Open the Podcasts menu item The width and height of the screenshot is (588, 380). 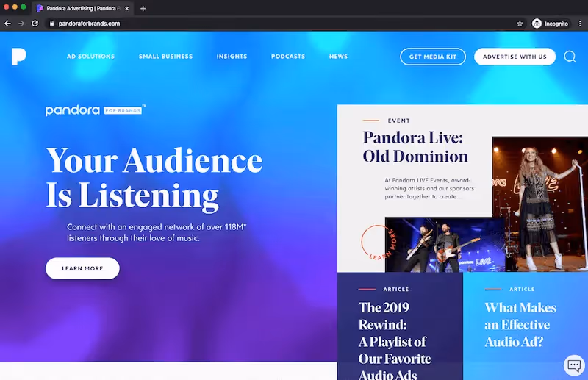(x=288, y=57)
